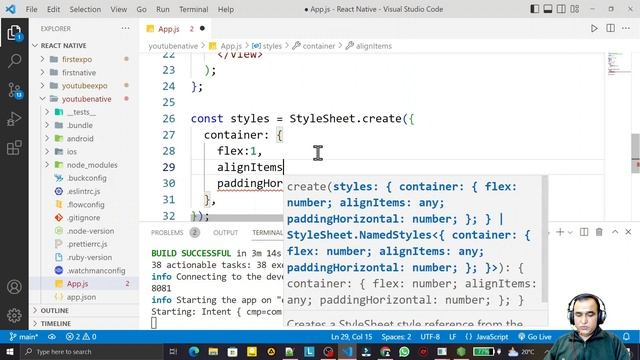Open the Edit menu
This screenshot has width=640, height=360.
[53, 9]
